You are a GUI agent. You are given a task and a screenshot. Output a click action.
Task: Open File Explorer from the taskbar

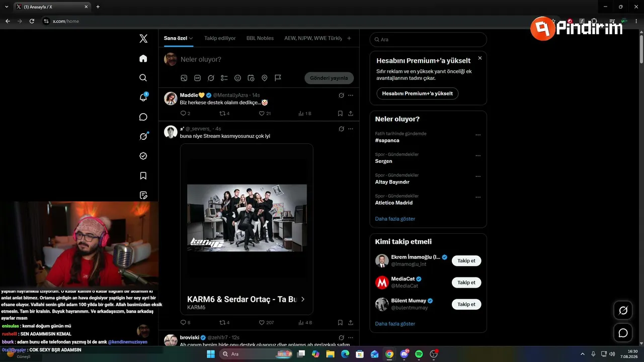pyautogui.click(x=330, y=354)
